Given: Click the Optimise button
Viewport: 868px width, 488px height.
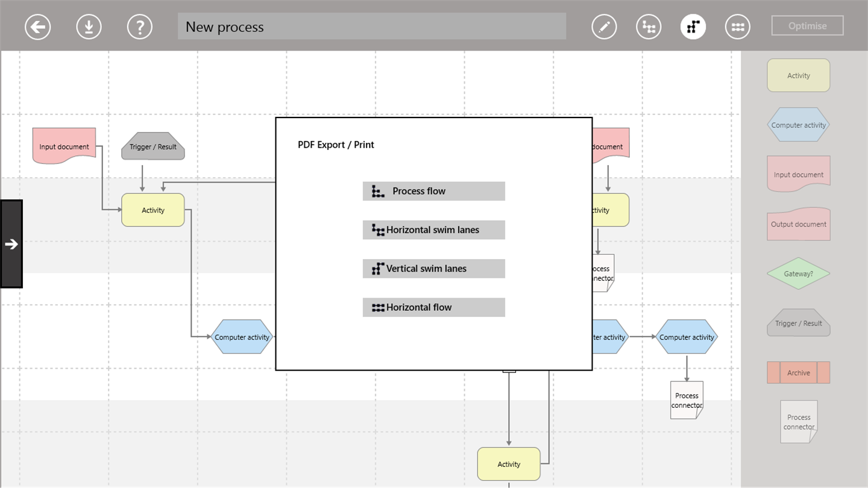Looking at the screenshot, I should coord(807,26).
